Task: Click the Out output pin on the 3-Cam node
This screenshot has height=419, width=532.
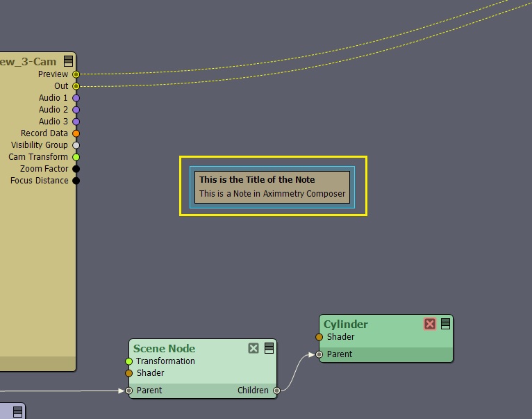Action: click(76, 86)
